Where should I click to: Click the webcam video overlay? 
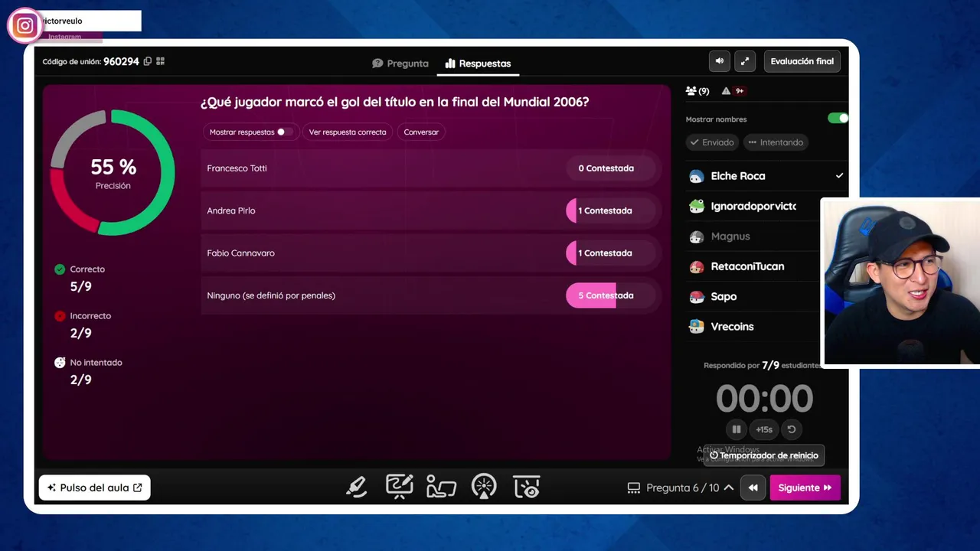click(900, 282)
